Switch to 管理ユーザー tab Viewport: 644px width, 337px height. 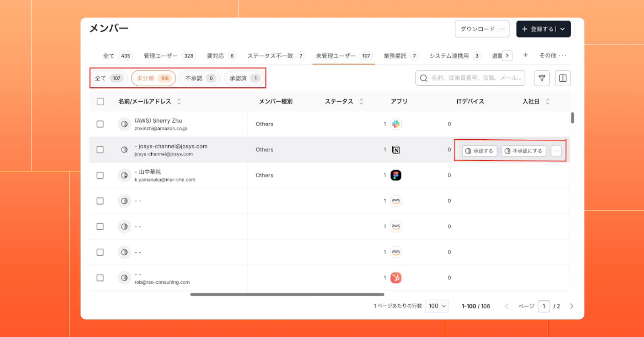coord(170,56)
